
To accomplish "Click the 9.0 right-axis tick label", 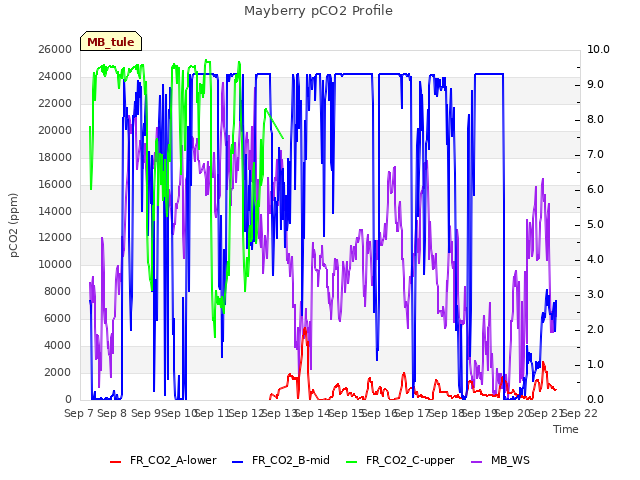I will click(x=596, y=84).
